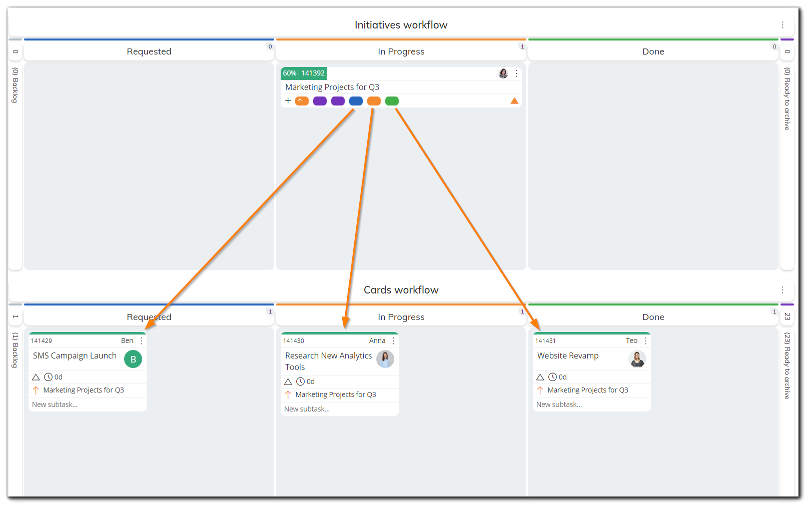Click the clock icon on SMS Campaign Launch

pyautogui.click(x=50, y=376)
